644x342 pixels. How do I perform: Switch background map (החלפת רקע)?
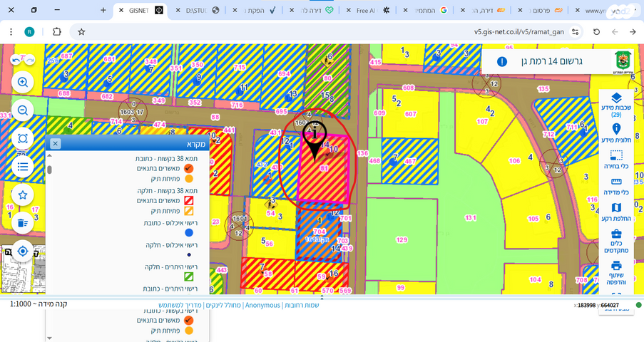click(x=616, y=212)
